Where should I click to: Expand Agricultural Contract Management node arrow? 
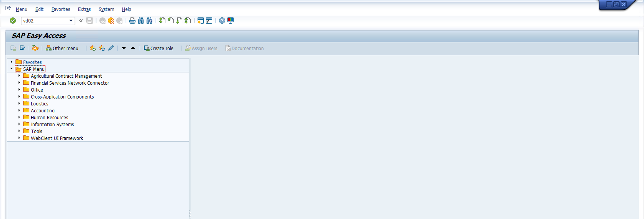click(x=19, y=75)
